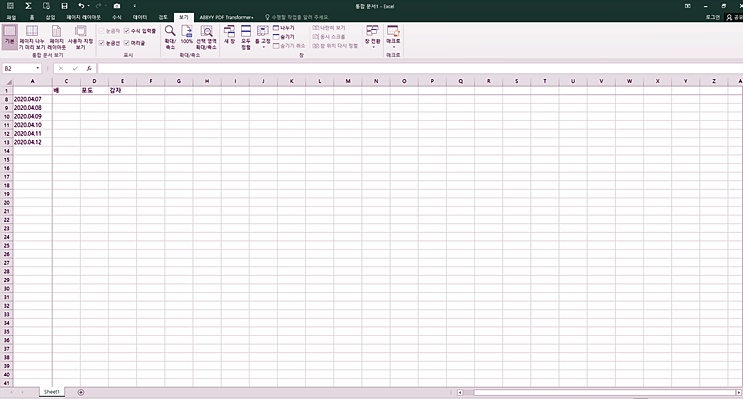This screenshot has width=743, height=399.
Task: Toggle the 눈금선 gridlines checkbox
Action: [109, 43]
